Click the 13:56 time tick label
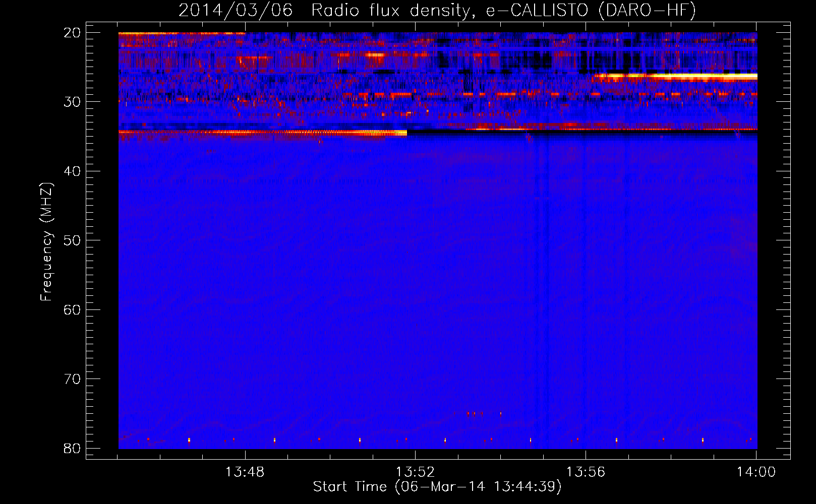The height and width of the screenshot is (504, 816). tap(586, 472)
